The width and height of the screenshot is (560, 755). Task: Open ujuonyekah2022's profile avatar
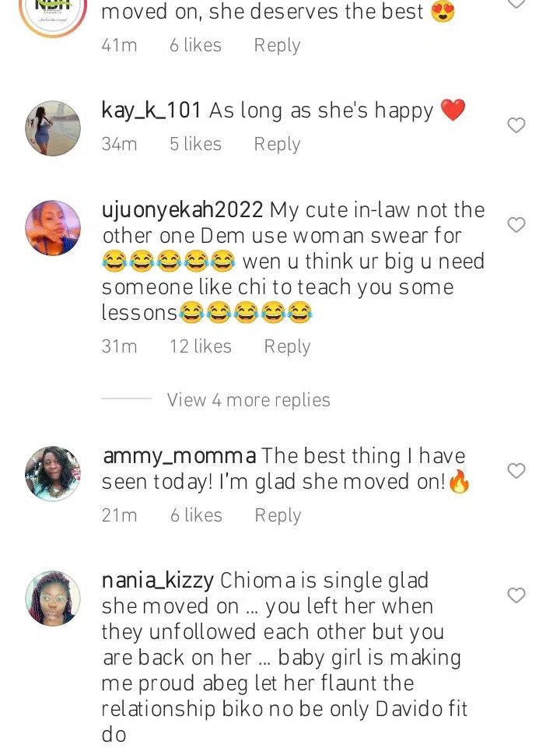point(53,227)
